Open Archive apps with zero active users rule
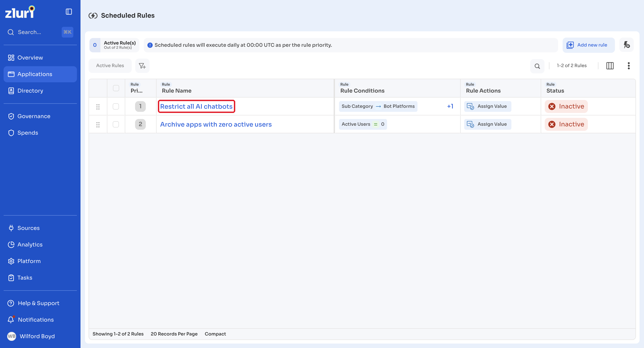 pyautogui.click(x=216, y=125)
